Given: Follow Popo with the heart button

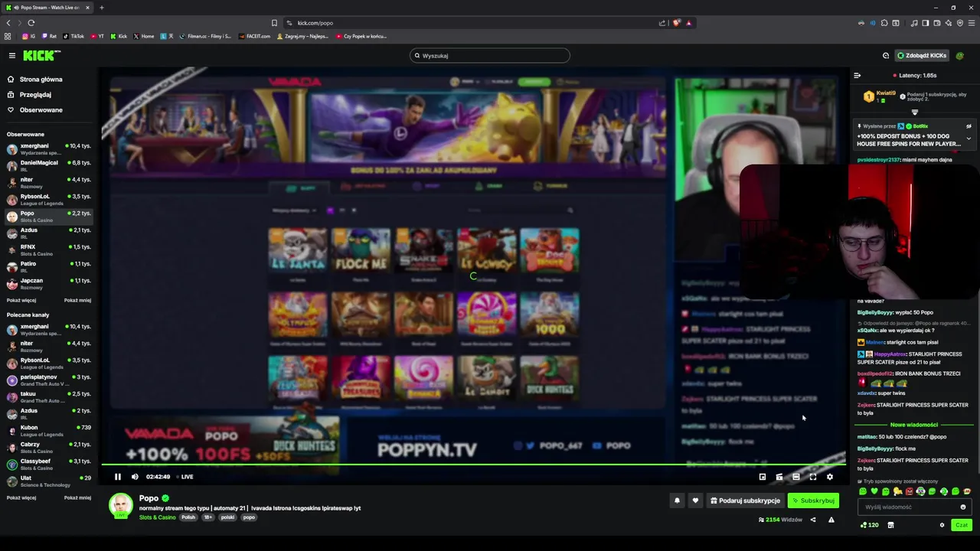Looking at the screenshot, I should 695,500.
